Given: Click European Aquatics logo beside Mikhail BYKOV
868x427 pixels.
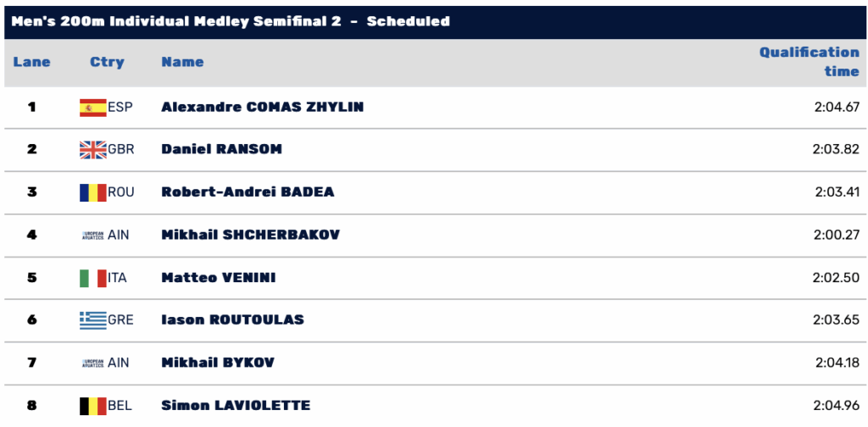Looking at the screenshot, I should coord(93,363).
